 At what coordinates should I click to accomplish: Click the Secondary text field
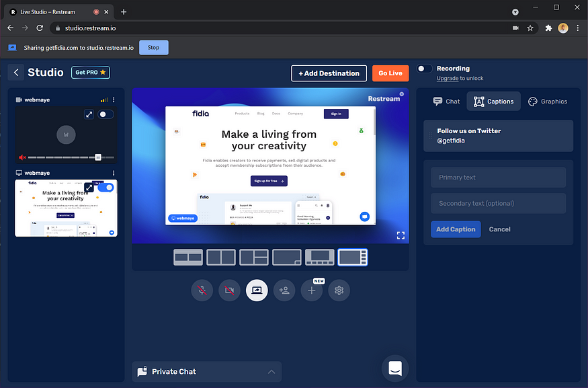498,203
